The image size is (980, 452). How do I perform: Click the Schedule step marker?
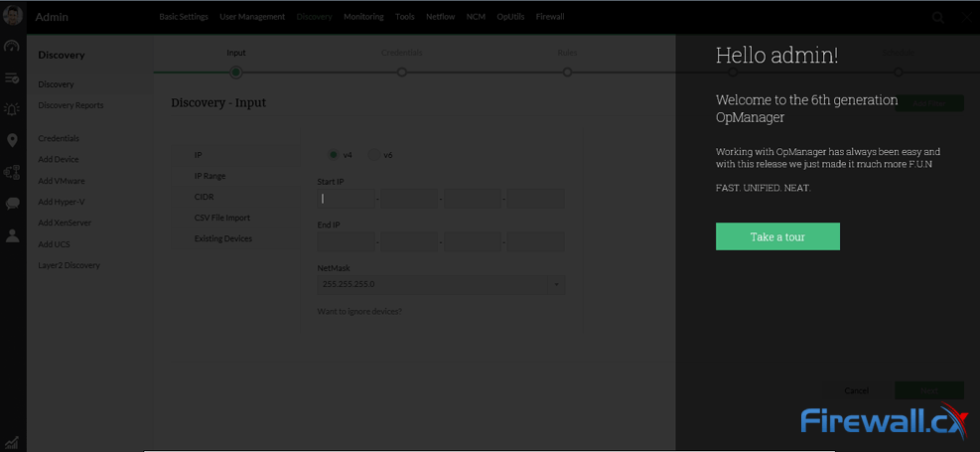[899, 73]
